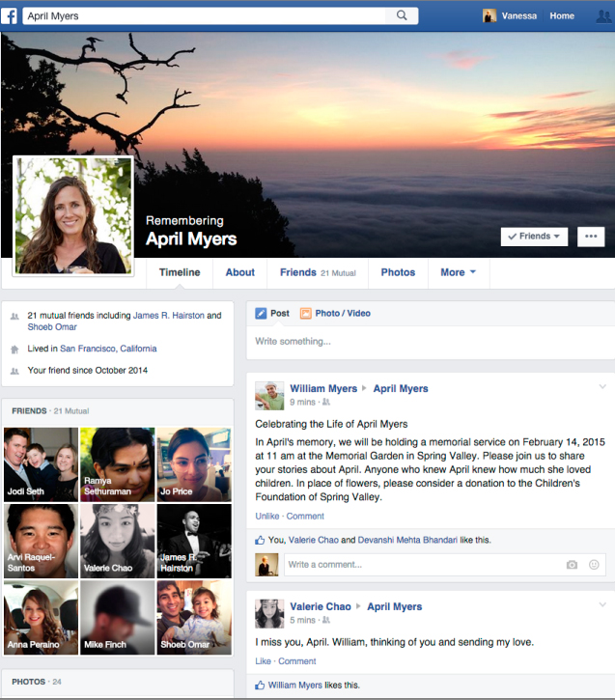Open James R. Hairston friend thumbnail

click(194, 541)
